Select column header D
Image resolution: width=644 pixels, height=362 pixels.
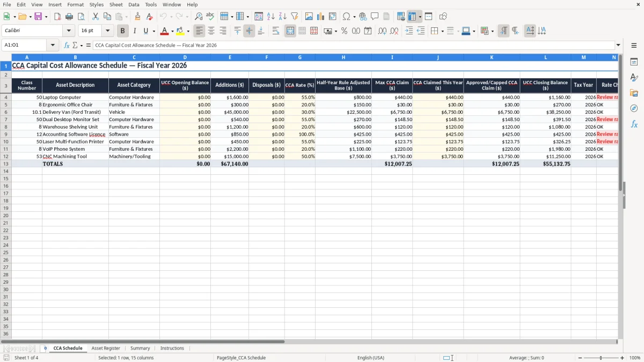click(x=185, y=57)
